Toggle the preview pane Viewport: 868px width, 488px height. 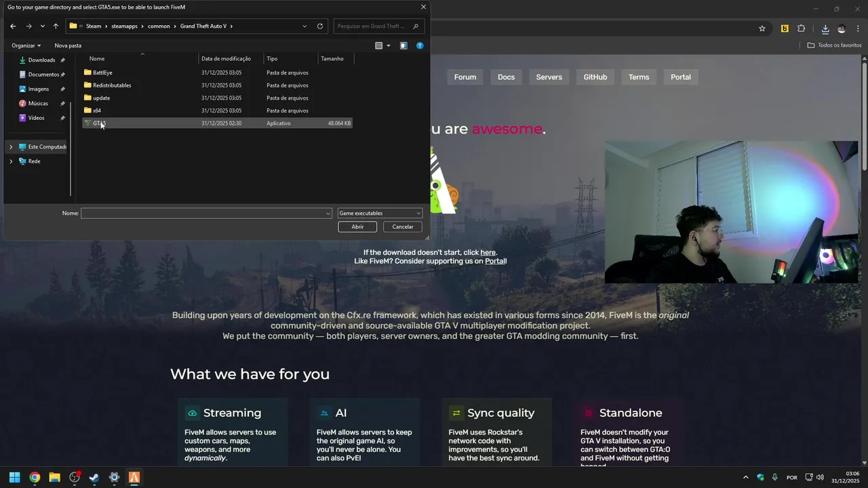(x=403, y=45)
